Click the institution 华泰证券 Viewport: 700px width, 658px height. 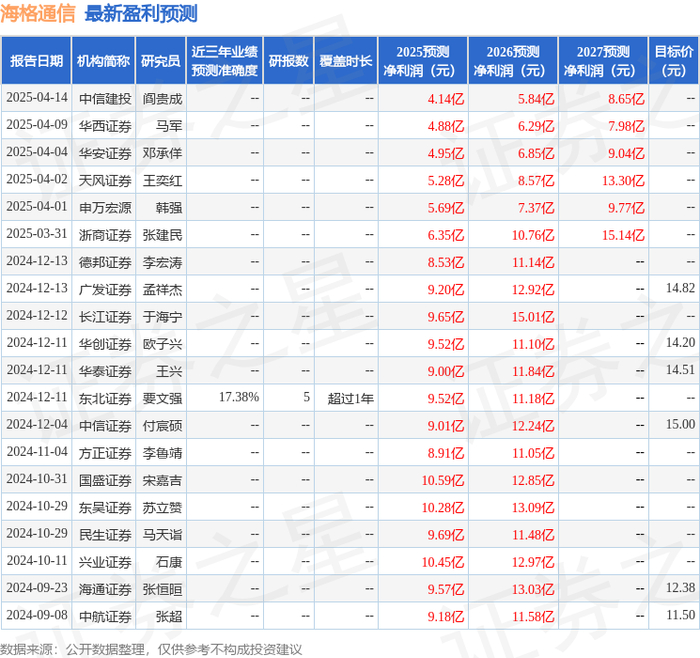[x=105, y=371]
